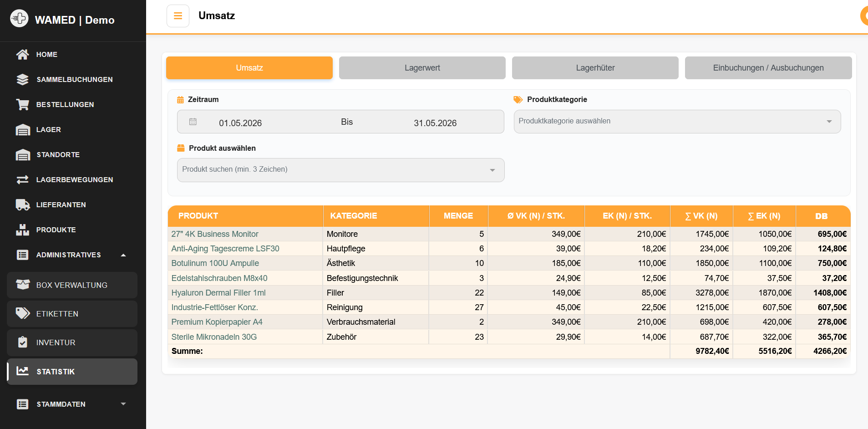Select STATISTIK in the sidebar
This screenshot has width=868, height=429.
pyautogui.click(x=72, y=372)
